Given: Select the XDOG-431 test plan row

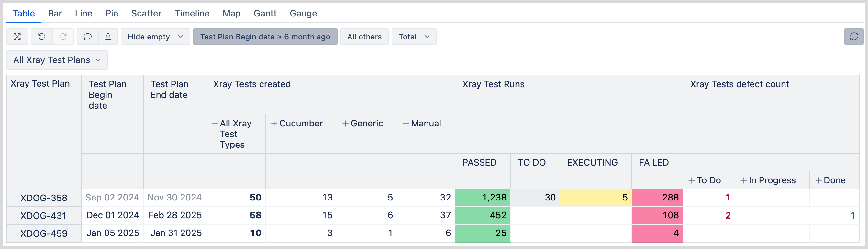Looking at the screenshot, I should point(43,216).
